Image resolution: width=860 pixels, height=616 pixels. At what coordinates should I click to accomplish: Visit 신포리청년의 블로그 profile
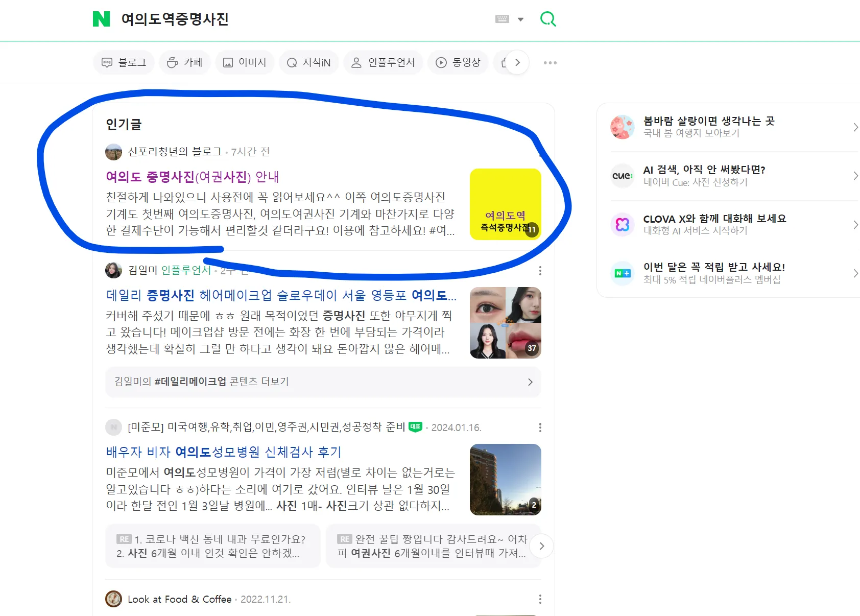(x=173, y=152)
